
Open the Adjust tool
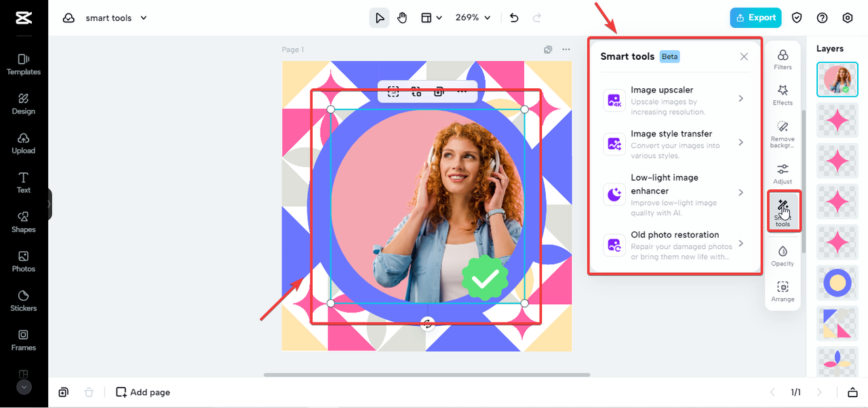click(783, 174)
